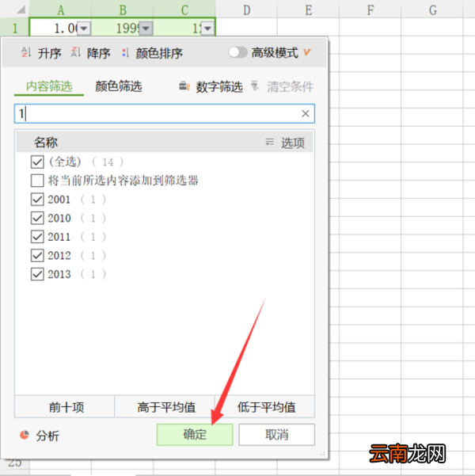Click the 降序 descending label
Screen dimensions: 475x476
(99, 53)
